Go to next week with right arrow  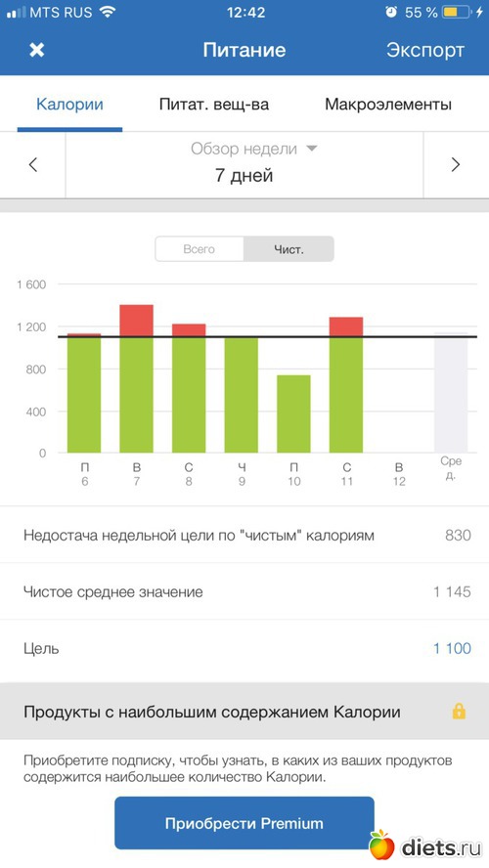pyautogui.click(x=455, y=164)
